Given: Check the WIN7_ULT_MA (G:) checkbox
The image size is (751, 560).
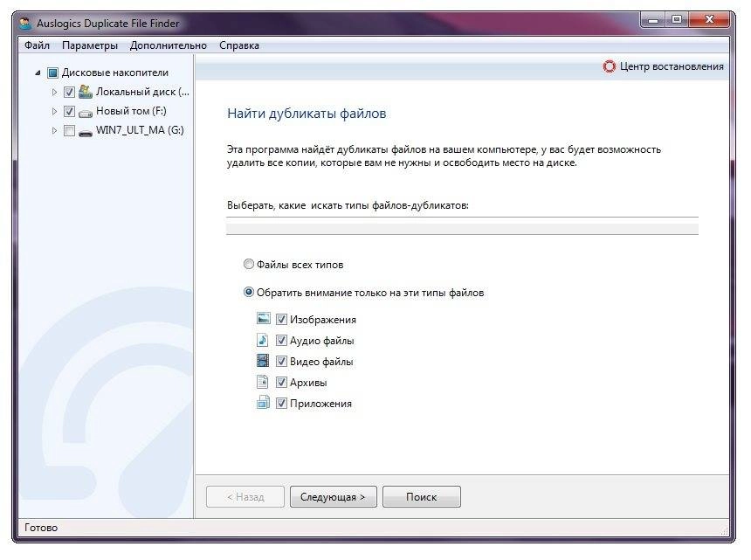Looking at the screenshot, I should [x=69, y=131].
